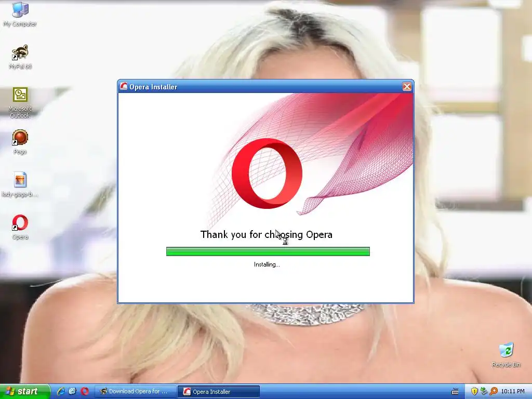Click the 'Installing...' status text
This screenshot has width=532, height=399.
pyautogui.click(x=267, y=264)
